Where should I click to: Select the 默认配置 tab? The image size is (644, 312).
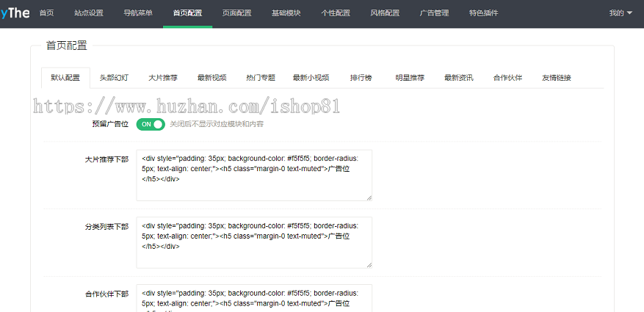65,78
